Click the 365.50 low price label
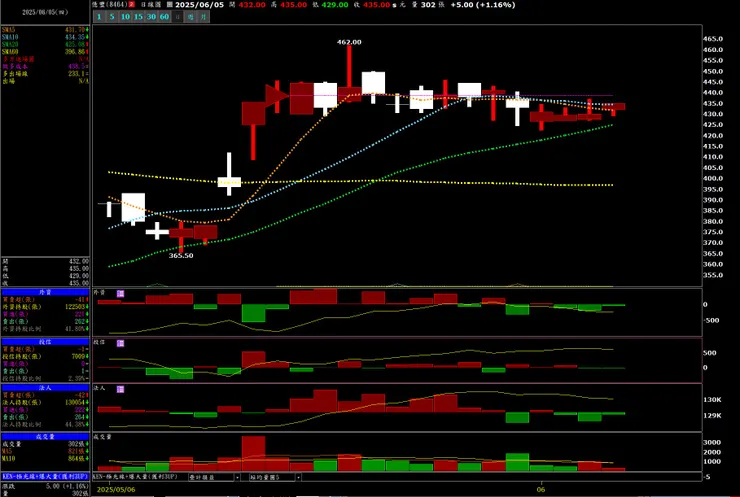 pyautogui.click(x=181, y=255)
